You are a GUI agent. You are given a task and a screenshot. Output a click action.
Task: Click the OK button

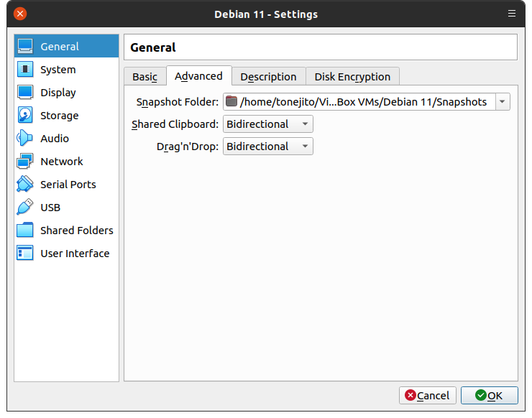click(489, 395)
